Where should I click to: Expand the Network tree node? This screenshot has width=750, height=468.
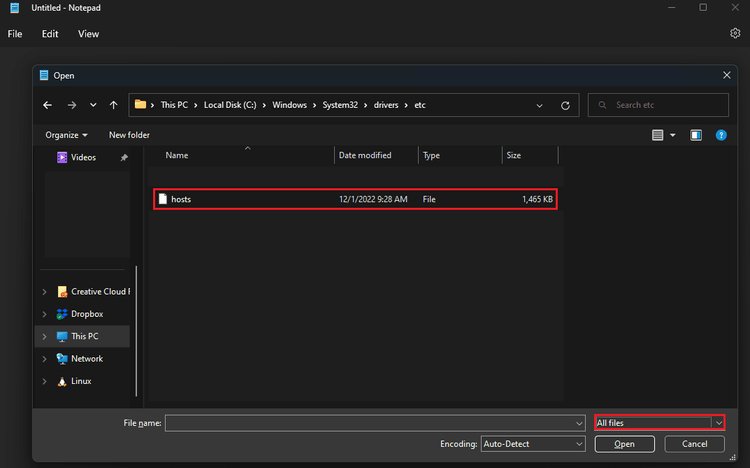coord(44,359)
